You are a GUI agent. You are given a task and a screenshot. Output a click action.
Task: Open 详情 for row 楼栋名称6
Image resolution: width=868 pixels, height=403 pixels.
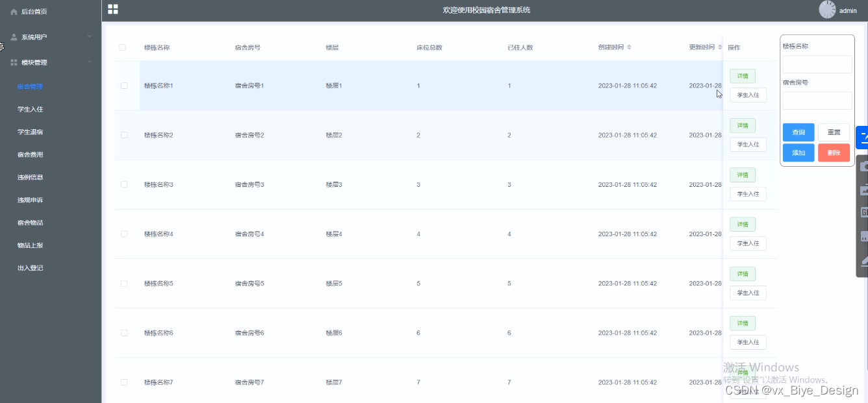point(743,323)
